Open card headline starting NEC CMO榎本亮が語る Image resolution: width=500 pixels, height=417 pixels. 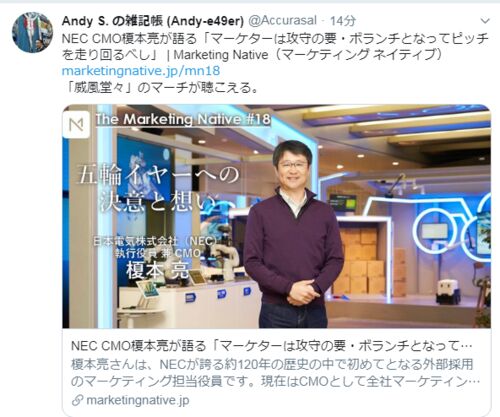tap(272, 346)
